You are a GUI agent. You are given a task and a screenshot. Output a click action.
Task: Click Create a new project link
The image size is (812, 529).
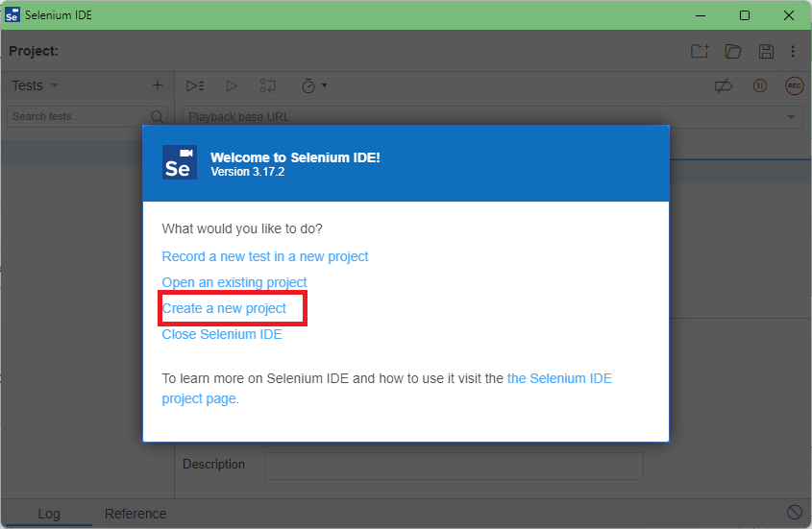[224, 308]
